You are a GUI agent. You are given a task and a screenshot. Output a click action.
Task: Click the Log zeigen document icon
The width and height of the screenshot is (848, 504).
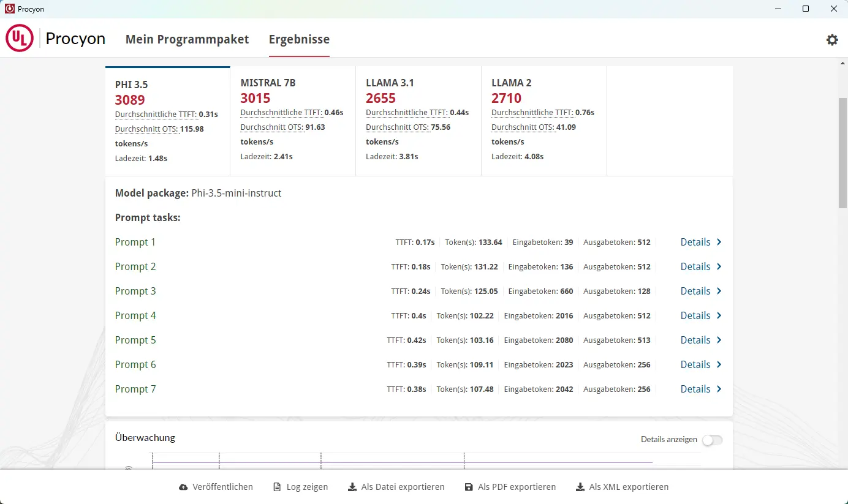pos(277,487)
